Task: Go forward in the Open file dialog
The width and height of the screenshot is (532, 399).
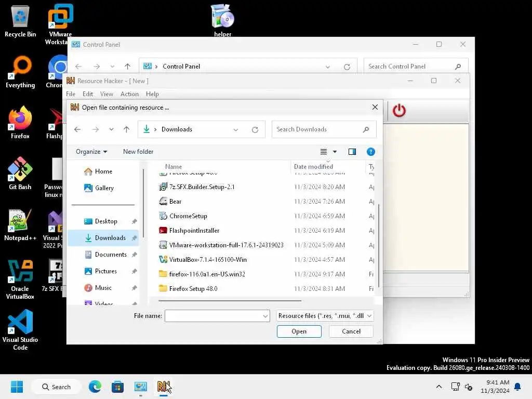Action: [x=96, y=129]
